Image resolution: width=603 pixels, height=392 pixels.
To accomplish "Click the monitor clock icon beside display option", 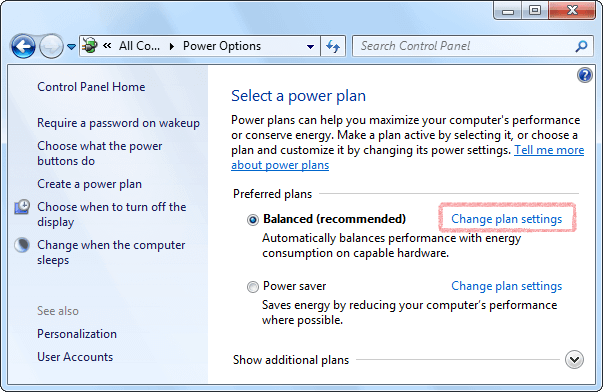I will 22,207.
